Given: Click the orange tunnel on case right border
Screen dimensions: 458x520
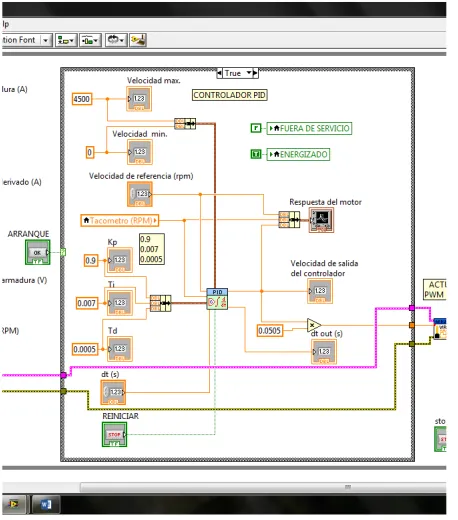Looking at the screenshot, I should click(x=412, y=325).
